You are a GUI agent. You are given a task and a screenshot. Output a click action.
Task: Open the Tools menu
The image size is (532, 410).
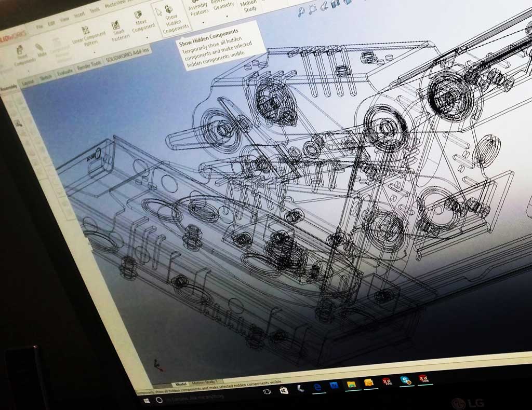pos(95,11)
